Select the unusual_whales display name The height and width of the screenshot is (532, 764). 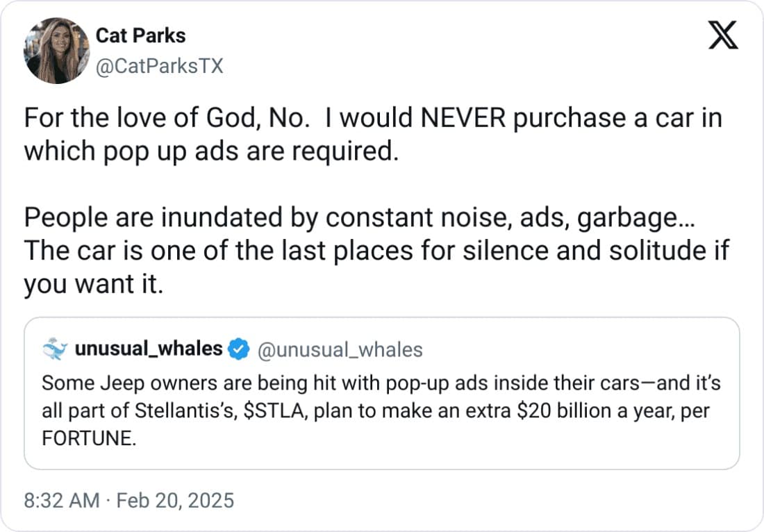pos(149,349)
